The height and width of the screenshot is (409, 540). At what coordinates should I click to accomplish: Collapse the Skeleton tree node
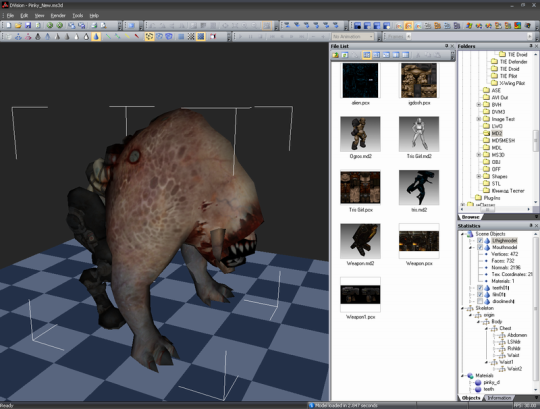pyautogui.click(x=463, y=308)
